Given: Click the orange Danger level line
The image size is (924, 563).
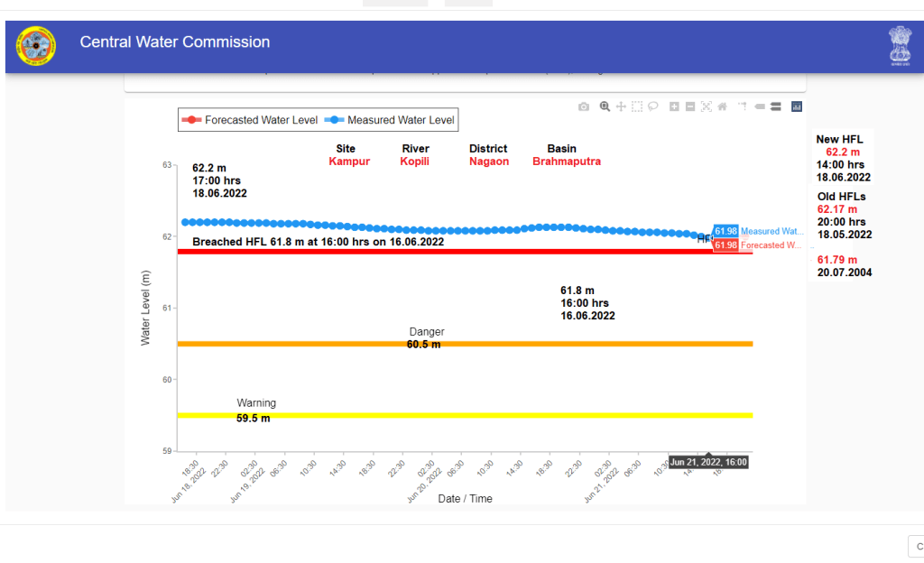Looking at the screenshot, I should pos(541,344).
